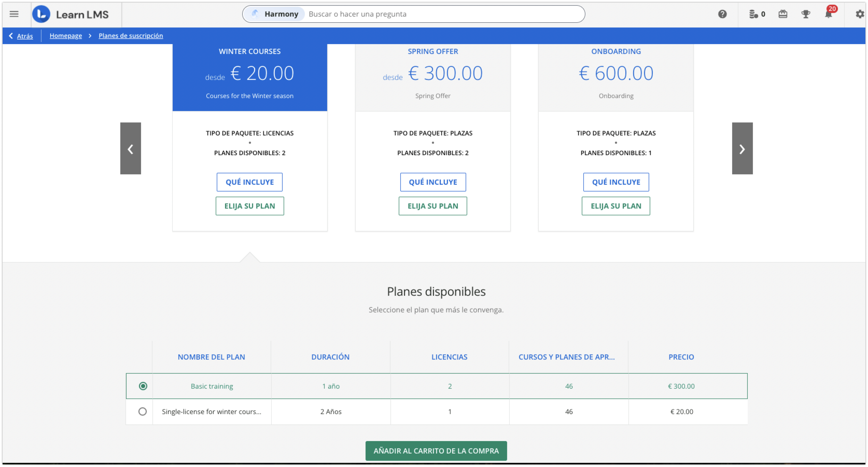Open notifications bell with 20 alerts
This screenshot has height=467, width=868.
828,15
